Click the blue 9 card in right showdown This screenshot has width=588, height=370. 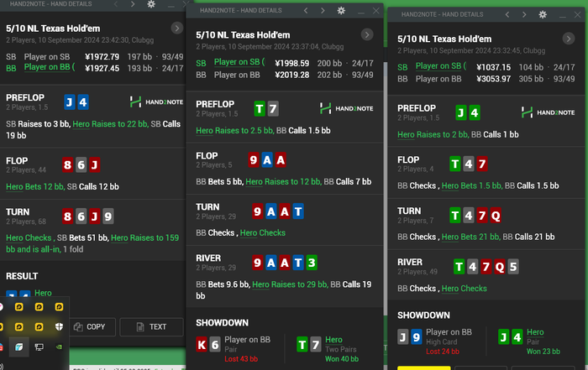click(417, 337)
